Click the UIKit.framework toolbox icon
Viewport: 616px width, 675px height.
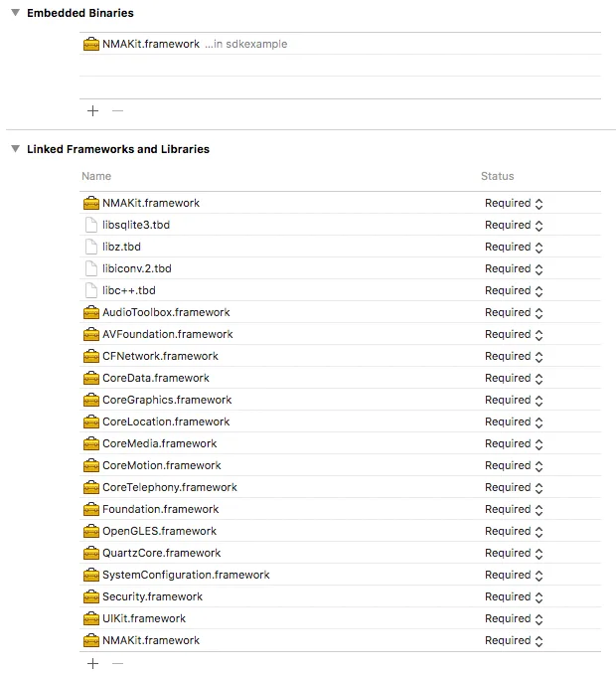(91, 618)
